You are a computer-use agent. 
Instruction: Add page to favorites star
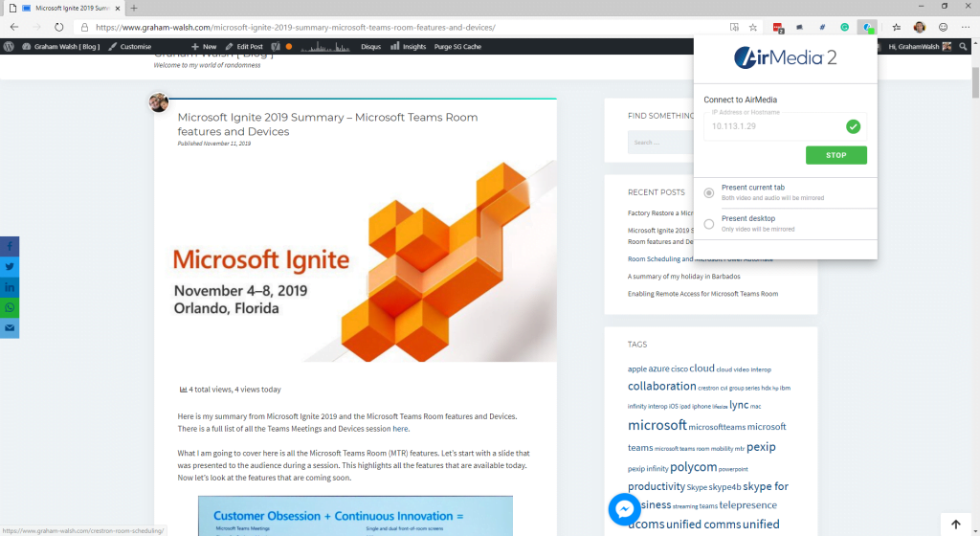(x=753, y=27)
